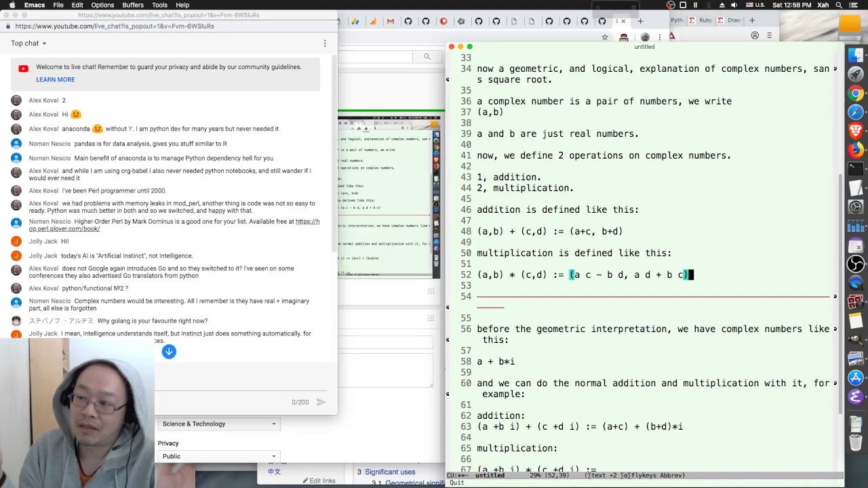Viewport: 868px width, 488px height.
Task: Open OBS Studio from the dock
Action: click(x=856, y=264)
